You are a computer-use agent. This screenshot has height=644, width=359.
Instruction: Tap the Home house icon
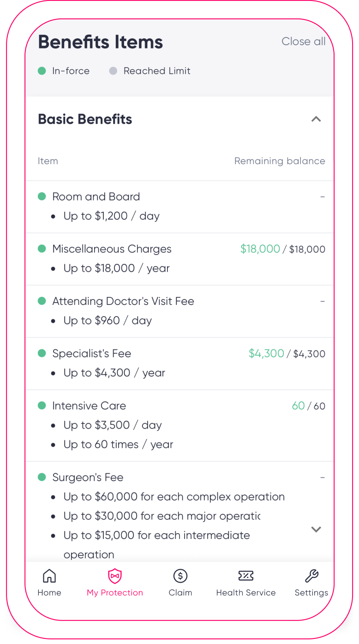click(x=49, y=576)
